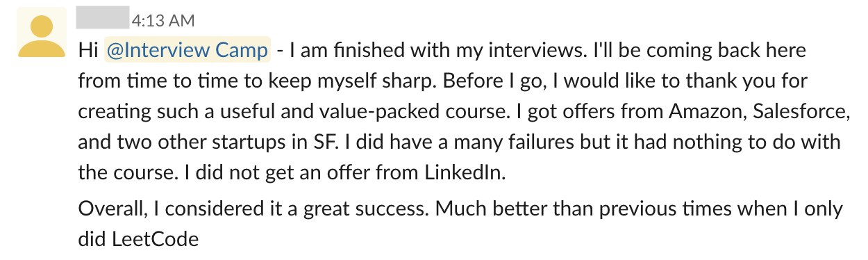Click the redacted sender name block
Screen dimensions: 868x260
click(102, 17)
